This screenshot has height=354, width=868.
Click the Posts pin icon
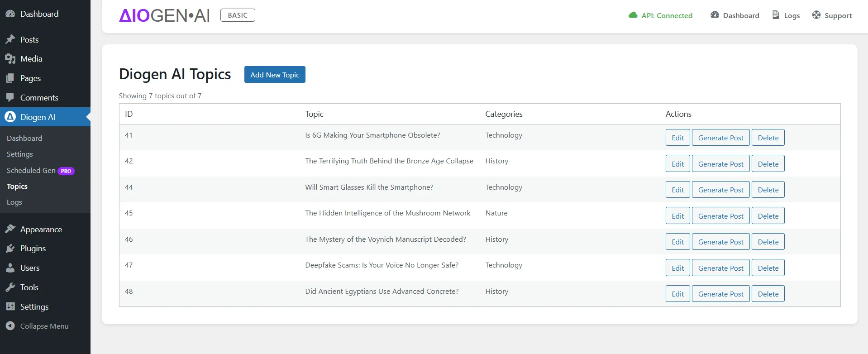[10, 40]
